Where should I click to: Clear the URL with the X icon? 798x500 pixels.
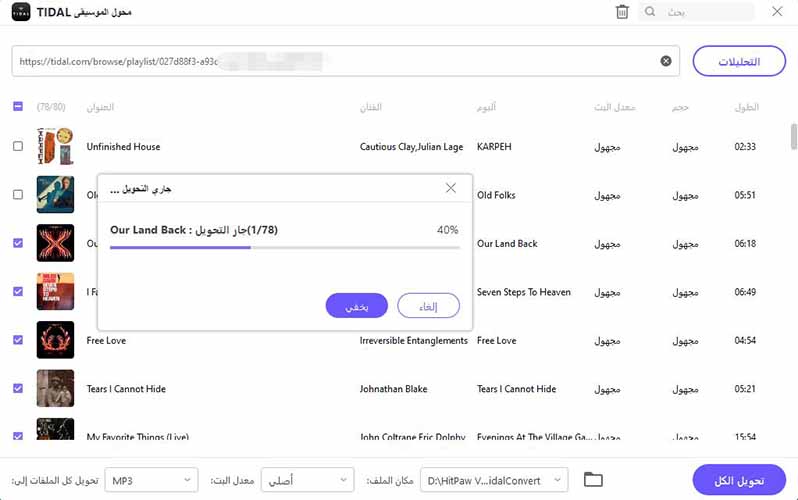click(x=666, y=61)
